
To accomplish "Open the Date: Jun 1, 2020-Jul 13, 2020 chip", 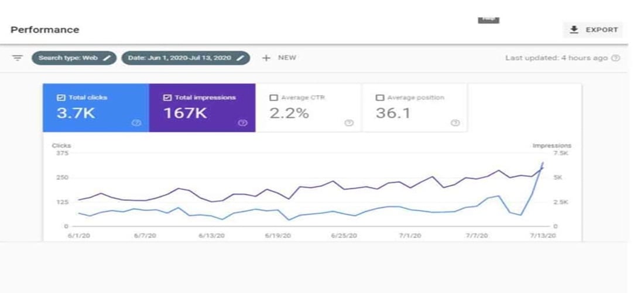I will (x=180, y=58).
